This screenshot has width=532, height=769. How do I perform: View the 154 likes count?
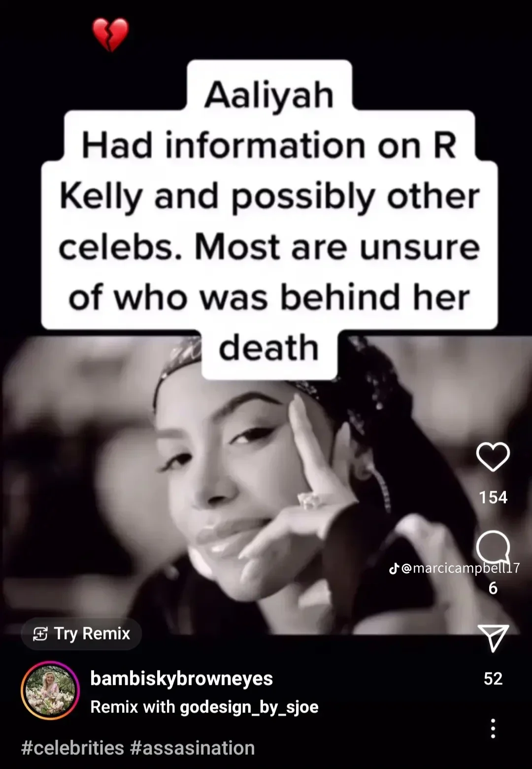click(x=493, y=497)
